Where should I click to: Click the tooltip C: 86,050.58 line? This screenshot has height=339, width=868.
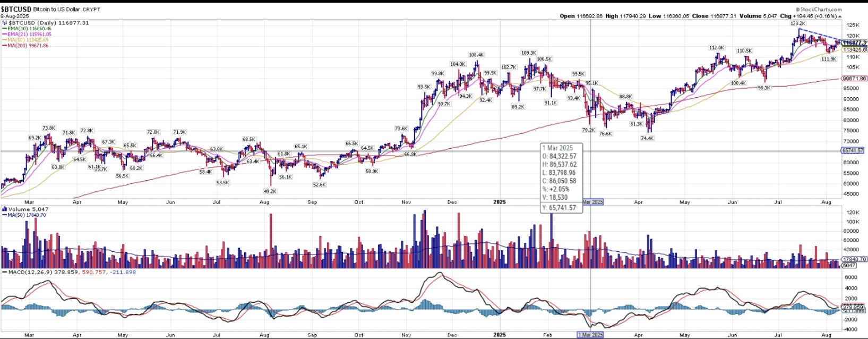pyautogui.click(x=559, y=181)
